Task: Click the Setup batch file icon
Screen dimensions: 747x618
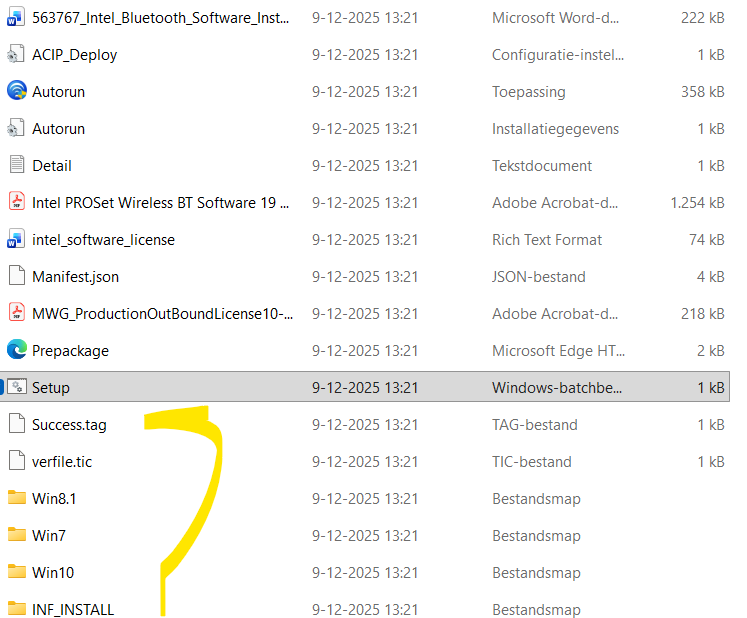Action: tap(17, 388)
